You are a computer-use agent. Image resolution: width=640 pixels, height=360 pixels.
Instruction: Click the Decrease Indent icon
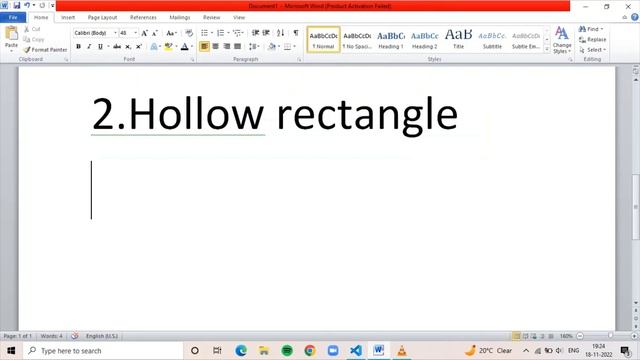[x=256, y=33]
